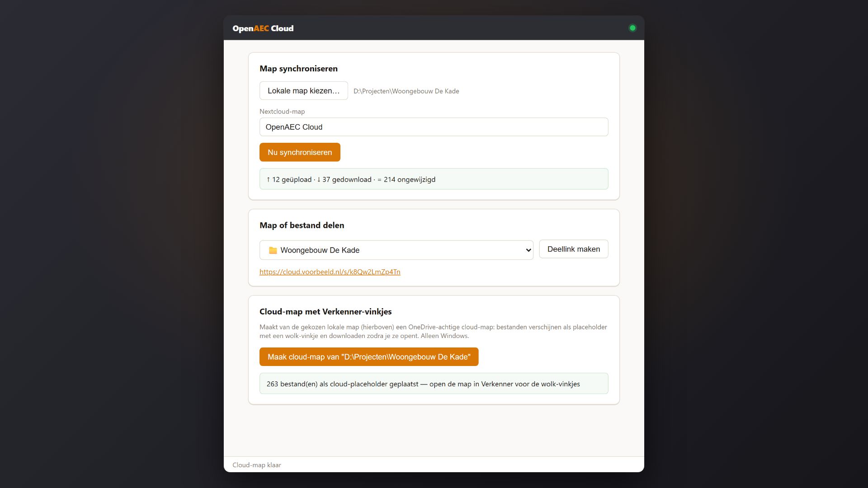Click the 'Cloud-map klaar' status bar text

point(256,465)
